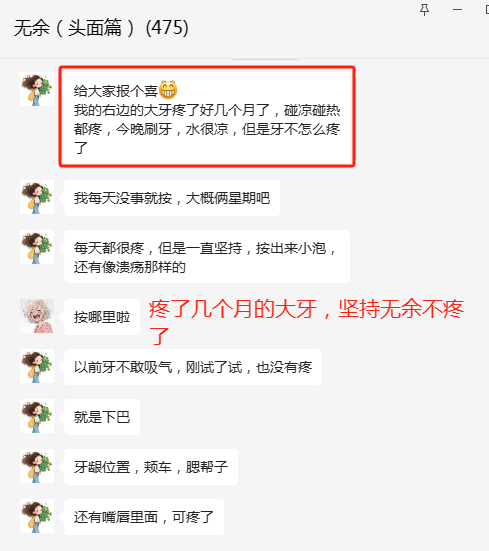Screen dimensions: 489x551
Task: Open avatar beside 我每天没事就按 message
Action: [37, 197]
